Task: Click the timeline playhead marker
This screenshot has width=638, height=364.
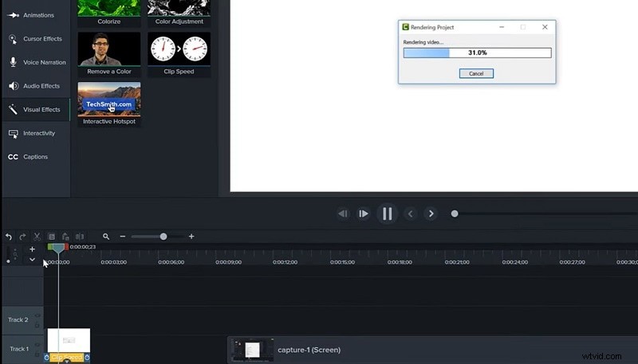Action: [x=58, y=249]
